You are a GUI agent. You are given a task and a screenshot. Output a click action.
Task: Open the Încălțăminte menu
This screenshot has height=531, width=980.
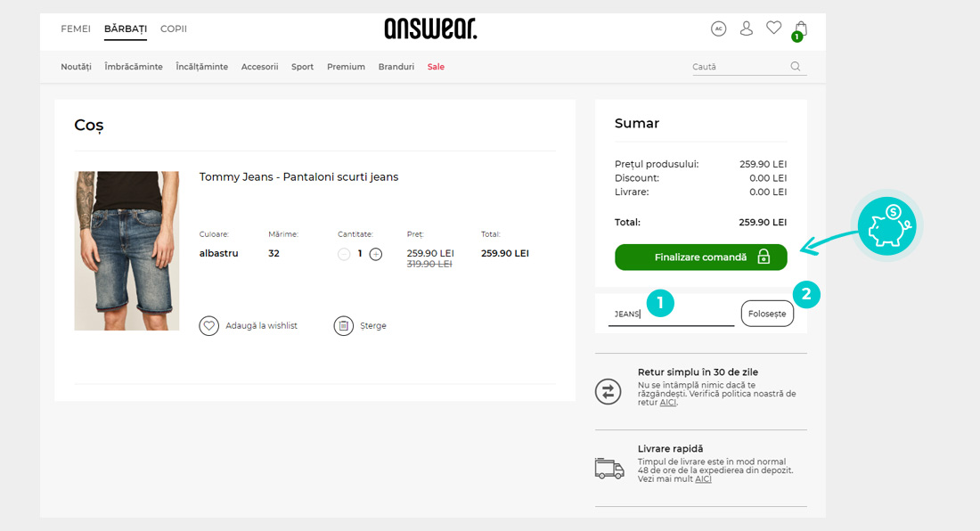coord(202,67)
